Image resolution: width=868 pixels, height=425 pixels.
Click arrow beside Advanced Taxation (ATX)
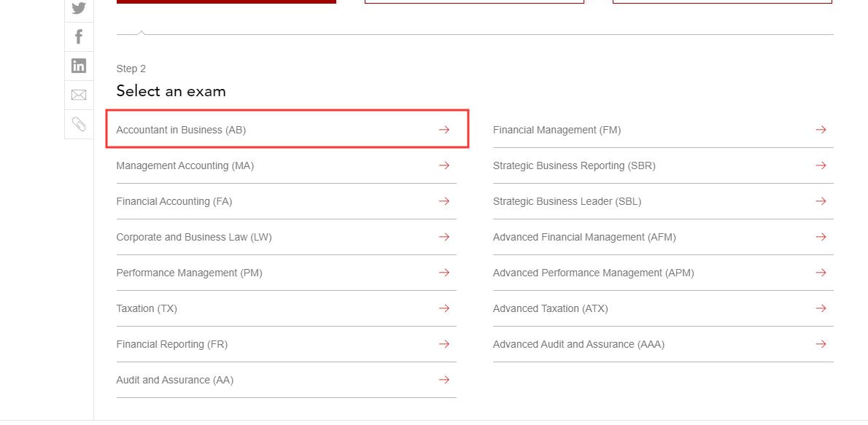click(x=821, y=308)
